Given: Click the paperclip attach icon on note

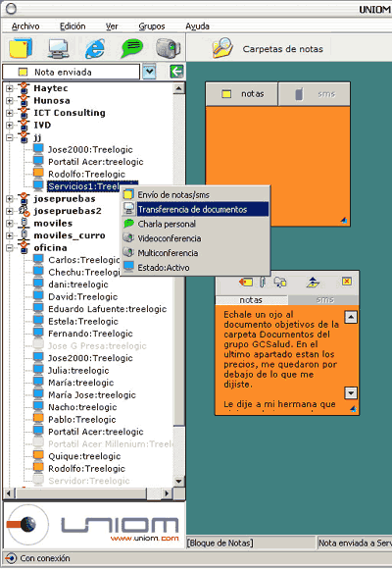Looking at the screenshot, I should tap(263, 282).
